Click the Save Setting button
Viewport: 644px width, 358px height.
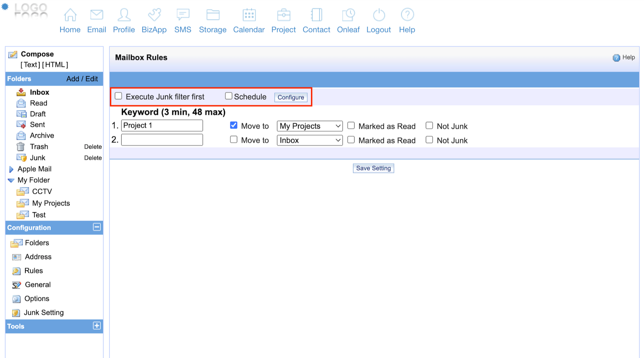tap(373, 168)
